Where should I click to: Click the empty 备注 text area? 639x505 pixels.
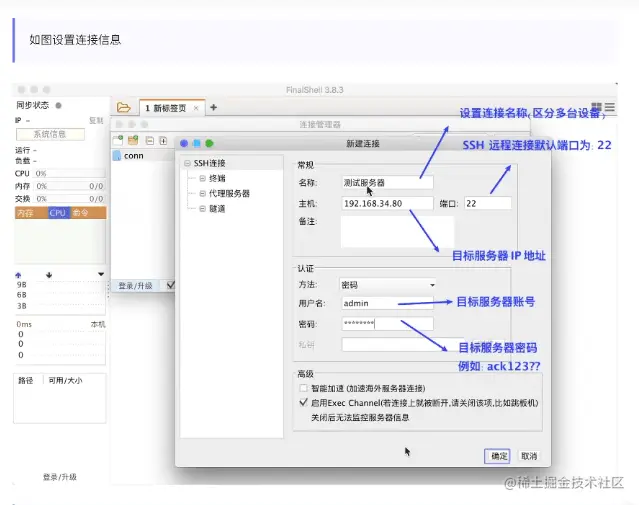397,232
